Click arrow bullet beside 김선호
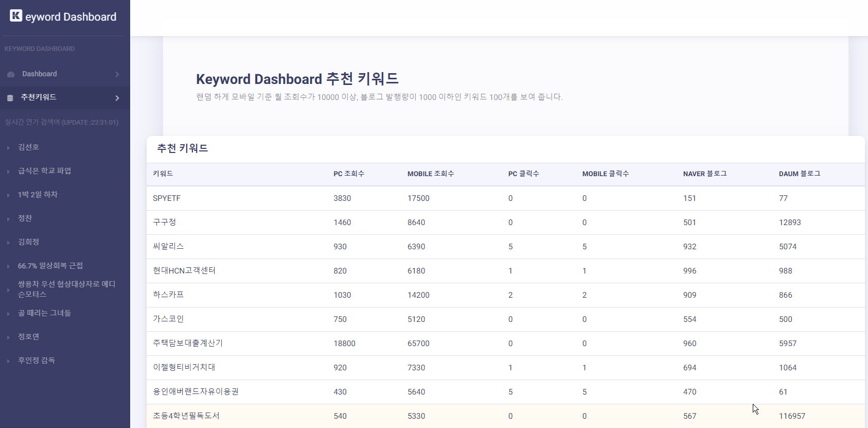Viewport: 868px width, 428px height. [x=8, y=148]
